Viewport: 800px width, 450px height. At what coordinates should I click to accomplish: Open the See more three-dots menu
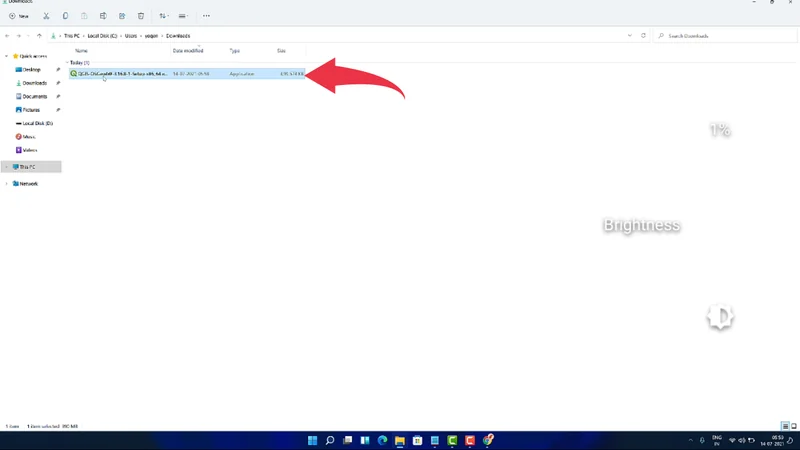coord(206,16)
